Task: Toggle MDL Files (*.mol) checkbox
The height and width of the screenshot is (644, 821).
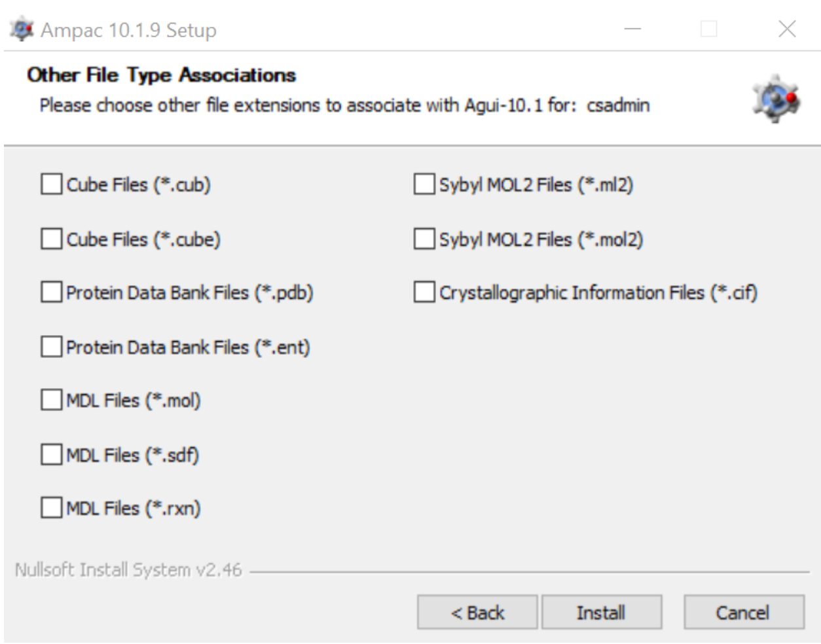Action: click(x=52, y=400)
